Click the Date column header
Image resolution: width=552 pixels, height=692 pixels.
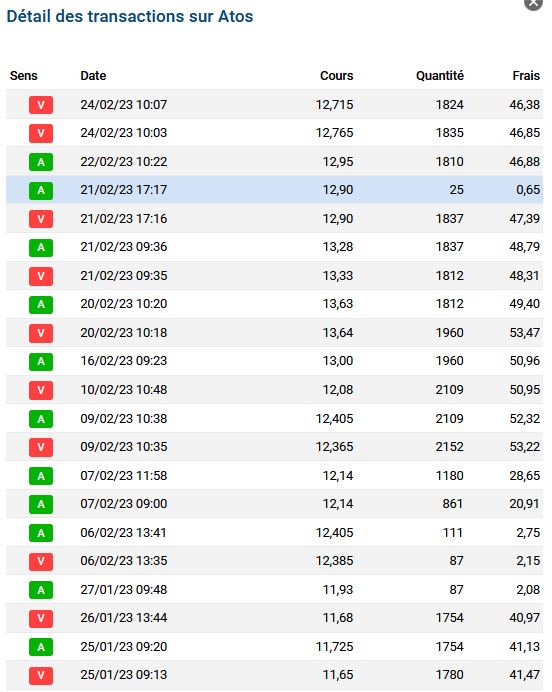93,76
